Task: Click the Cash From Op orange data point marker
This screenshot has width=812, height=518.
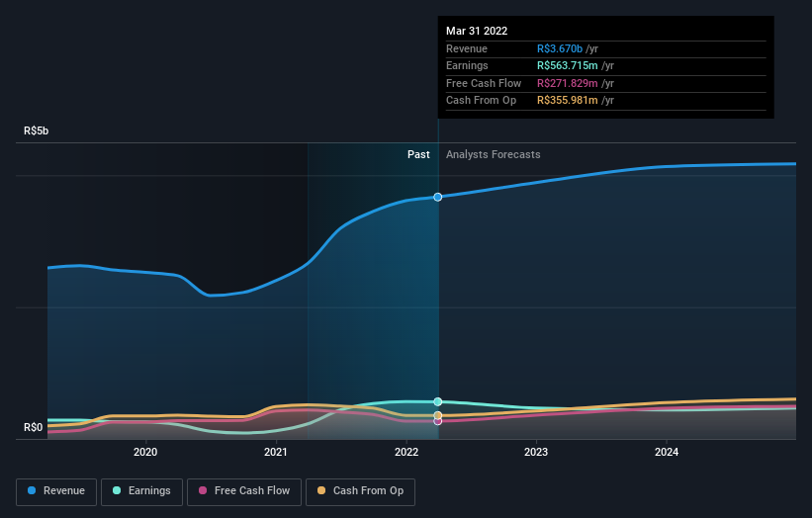Action: (x=438, y=415)
